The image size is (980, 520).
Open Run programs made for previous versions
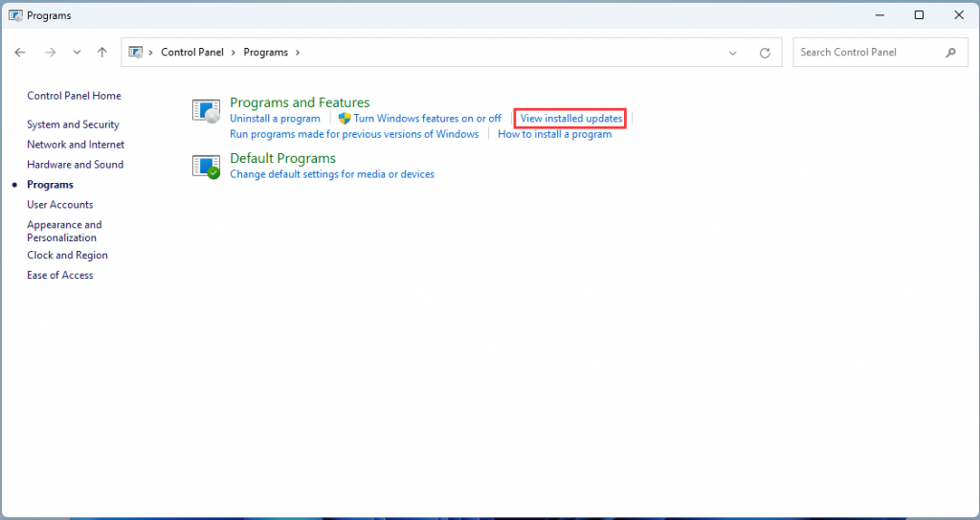click(x=354, y=134)
